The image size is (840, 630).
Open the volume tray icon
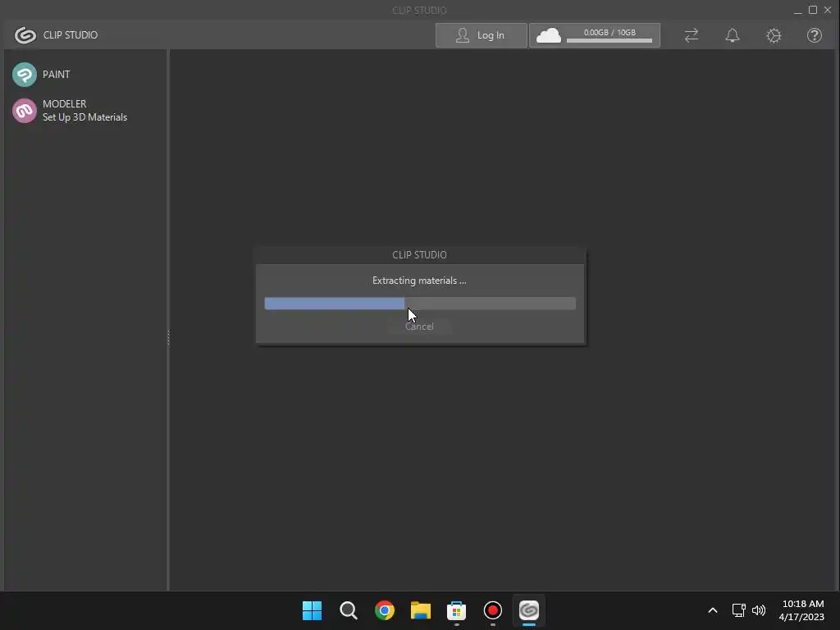pos(759,610)
